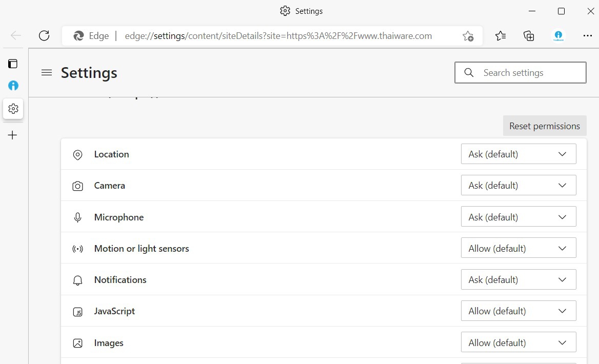Open the Collections icon
599x364 pixels.
pos(529,35)
